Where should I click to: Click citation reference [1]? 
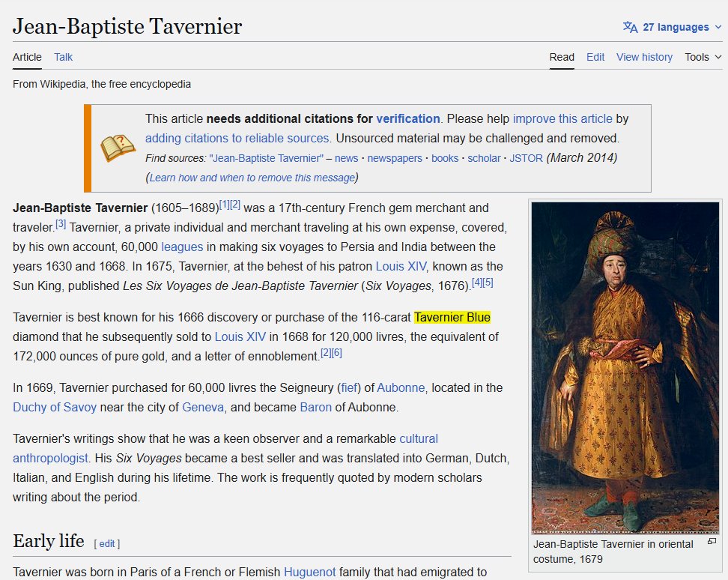pyautogui.click(x=224, y=205)
